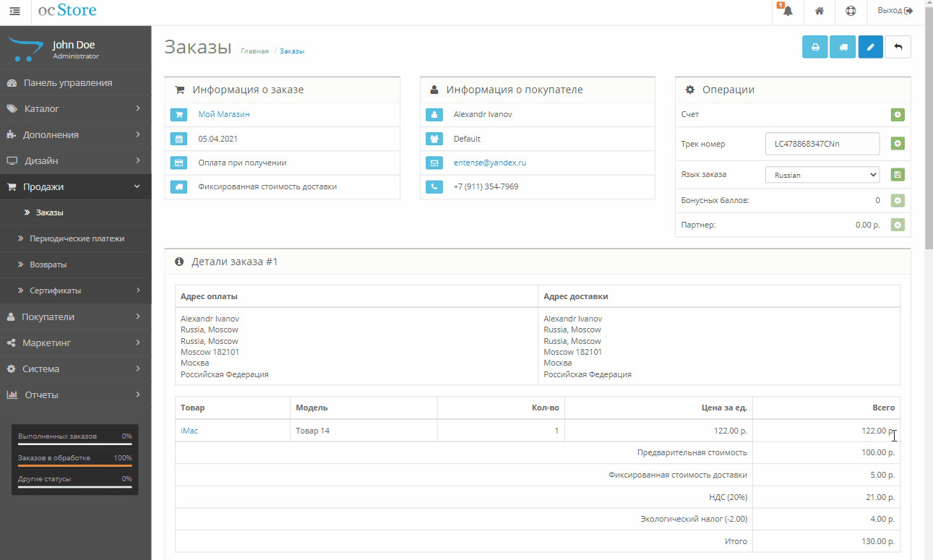The image size is (933, 560).
Task: Click the back arrow button
Action: tap(898, 47)
